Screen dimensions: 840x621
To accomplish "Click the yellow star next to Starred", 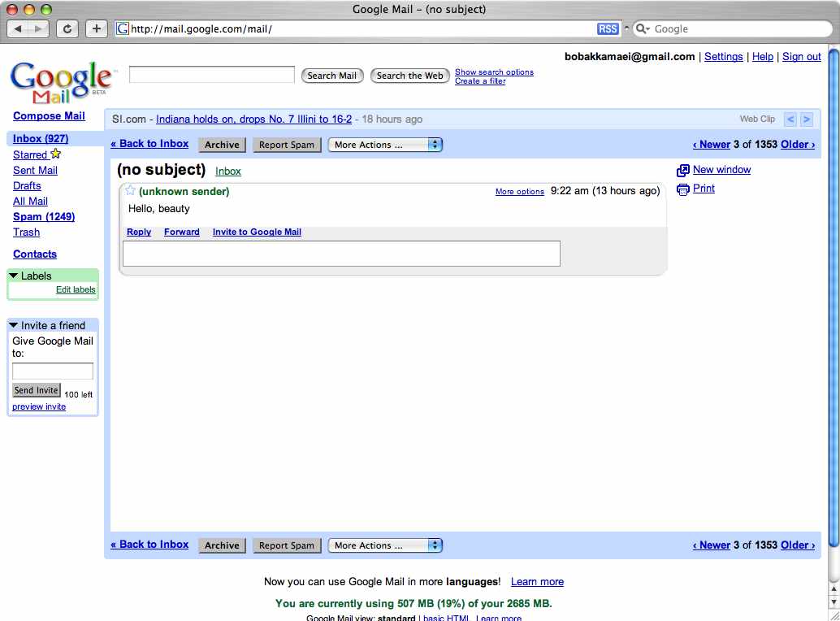I will click(x=56, y=154).
